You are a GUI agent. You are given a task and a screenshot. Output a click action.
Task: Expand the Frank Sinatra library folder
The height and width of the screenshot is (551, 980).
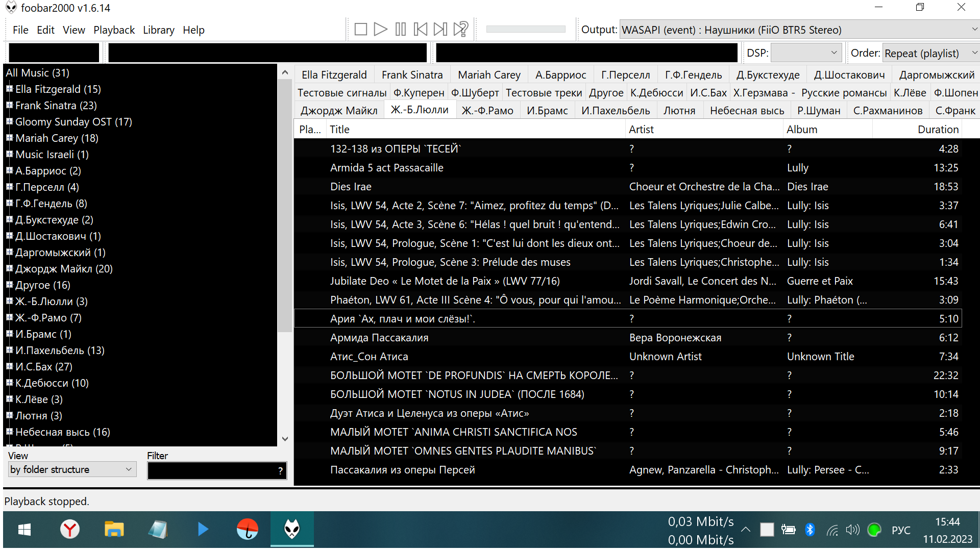9,105
